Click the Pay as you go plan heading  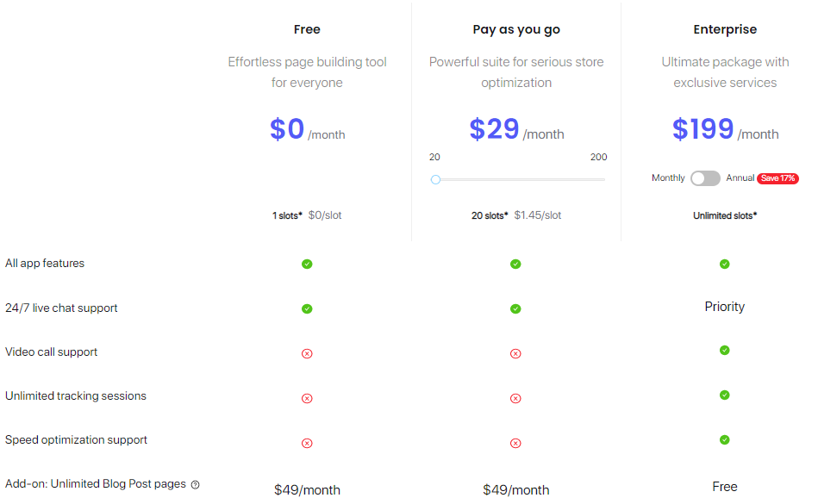[x=516, y=29]
